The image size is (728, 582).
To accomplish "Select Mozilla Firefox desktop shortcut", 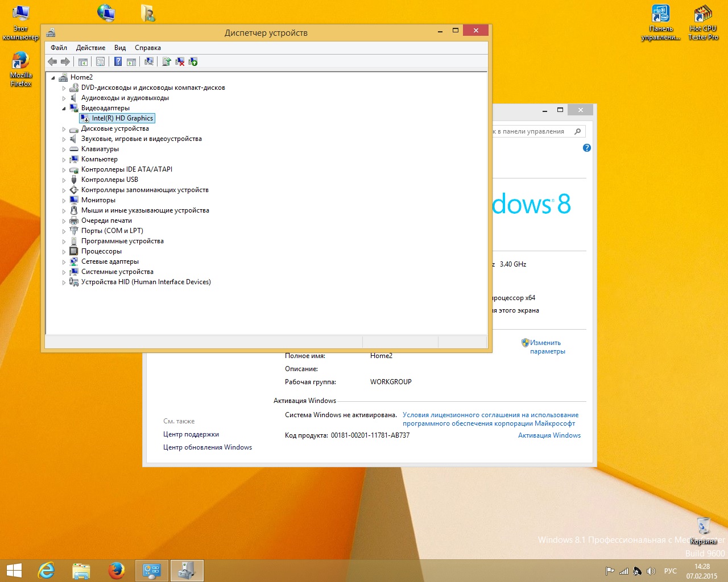I will pos(20,69).
